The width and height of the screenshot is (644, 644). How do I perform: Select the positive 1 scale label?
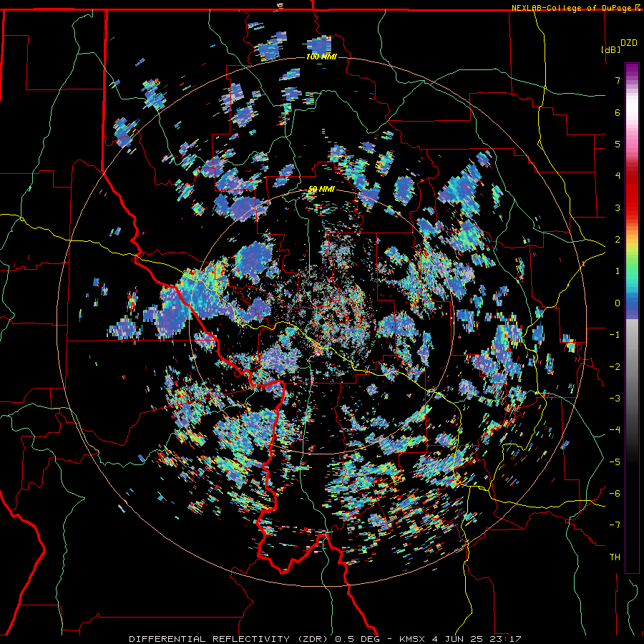618,271
